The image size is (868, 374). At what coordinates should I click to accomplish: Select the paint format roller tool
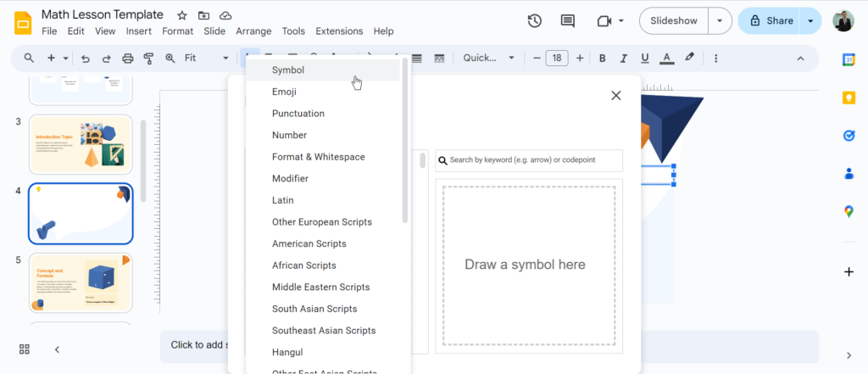tap(149, 59)
